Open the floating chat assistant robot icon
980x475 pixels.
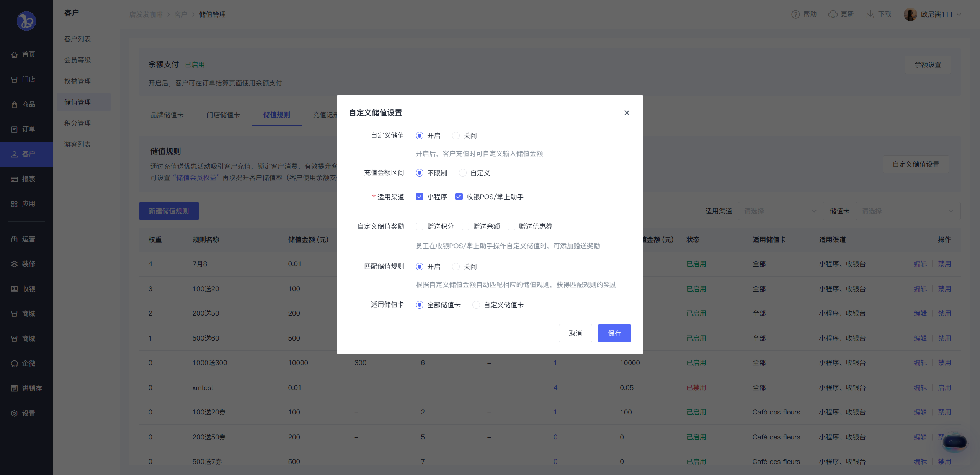[955, 442]
